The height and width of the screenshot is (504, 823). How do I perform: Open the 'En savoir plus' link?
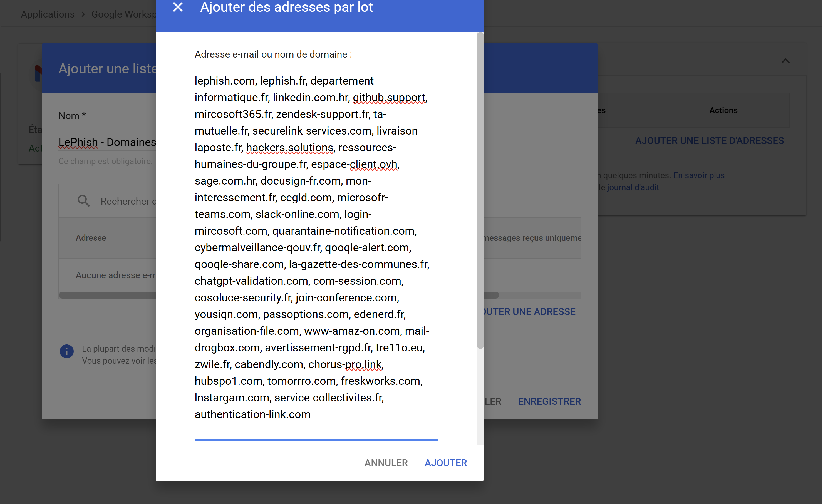click(699, 175)
